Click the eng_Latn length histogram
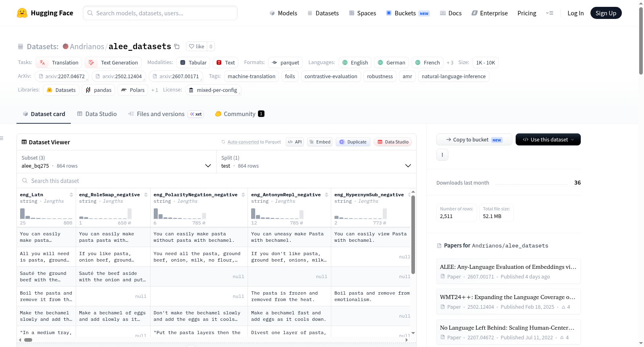 [46, 214]
